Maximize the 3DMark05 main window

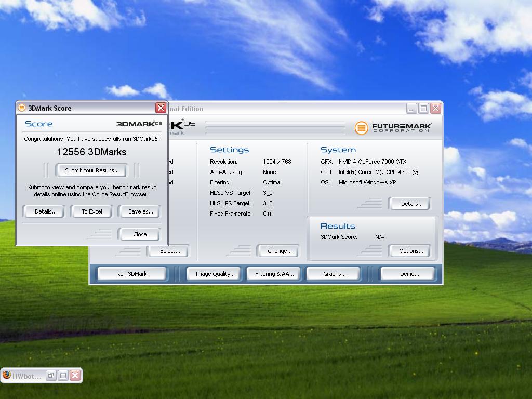423,109
